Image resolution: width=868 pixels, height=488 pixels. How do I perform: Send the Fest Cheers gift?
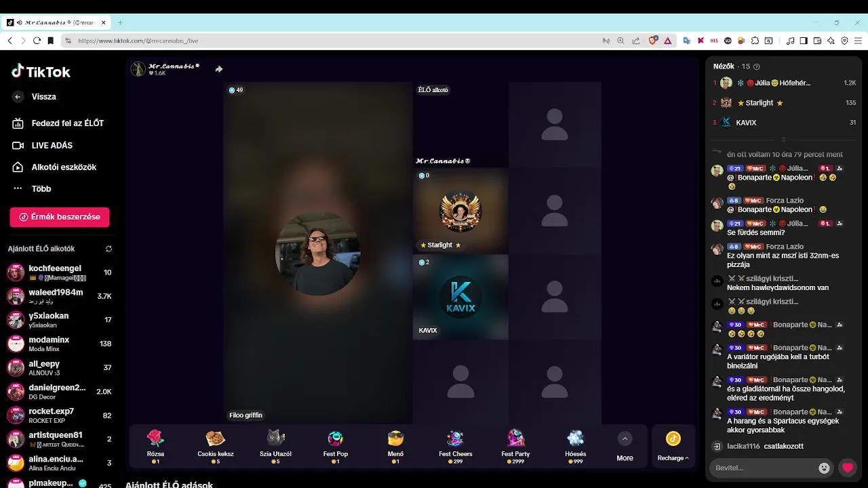pos(455,447)
